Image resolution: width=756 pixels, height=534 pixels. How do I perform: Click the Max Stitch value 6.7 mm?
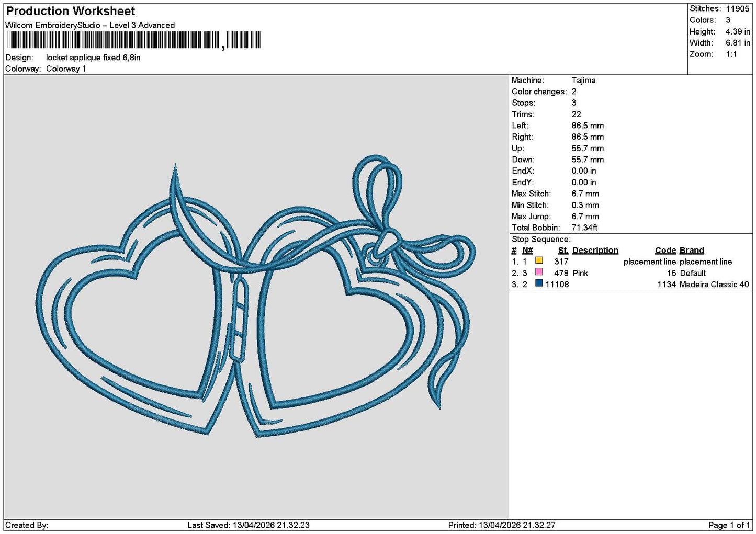pyautogui.click(x=585, y=194)
